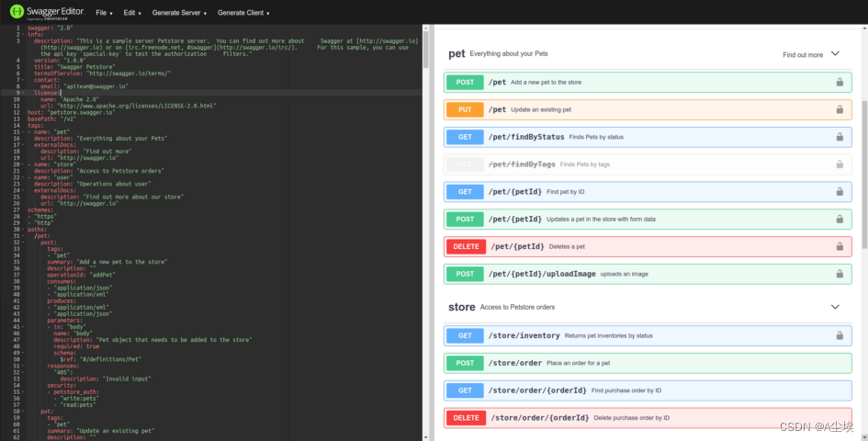868x441 pixels.
Task: Click the preview pane vertical scrollbar
Action: (x=864, y=173)
